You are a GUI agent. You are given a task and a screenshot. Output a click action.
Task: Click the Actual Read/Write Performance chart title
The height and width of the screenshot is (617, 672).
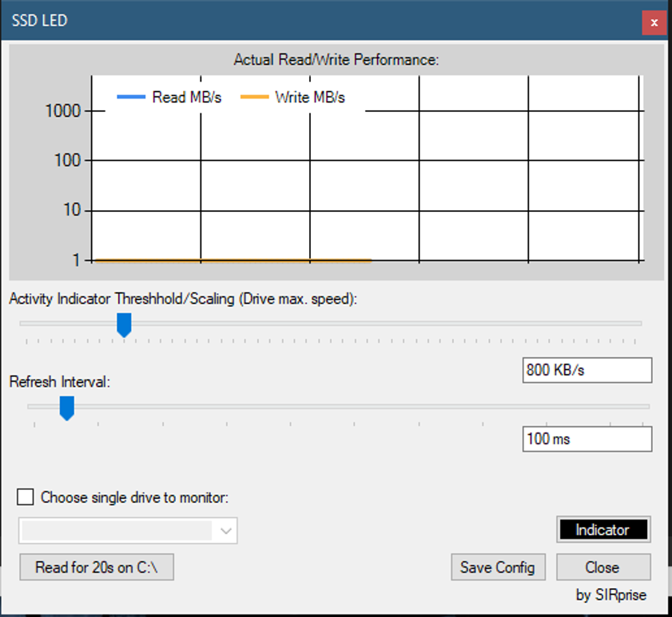click(x=337, y=59)
